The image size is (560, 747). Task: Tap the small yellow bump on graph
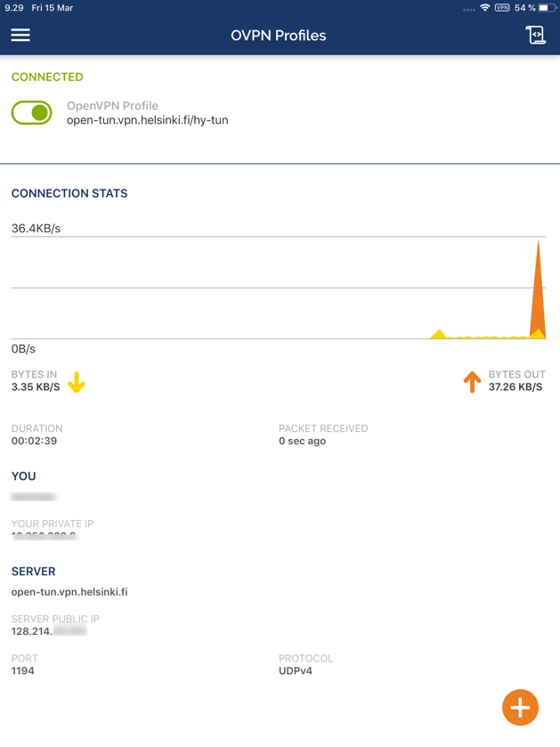point(438,334)
